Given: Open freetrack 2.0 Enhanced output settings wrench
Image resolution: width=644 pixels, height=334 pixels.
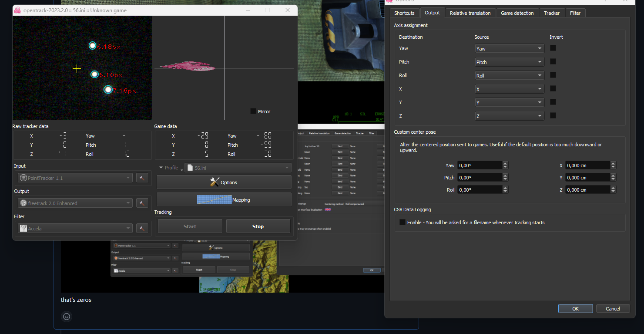Looking at the screenshot, I should pyautogui.click(x=142, y=203).
